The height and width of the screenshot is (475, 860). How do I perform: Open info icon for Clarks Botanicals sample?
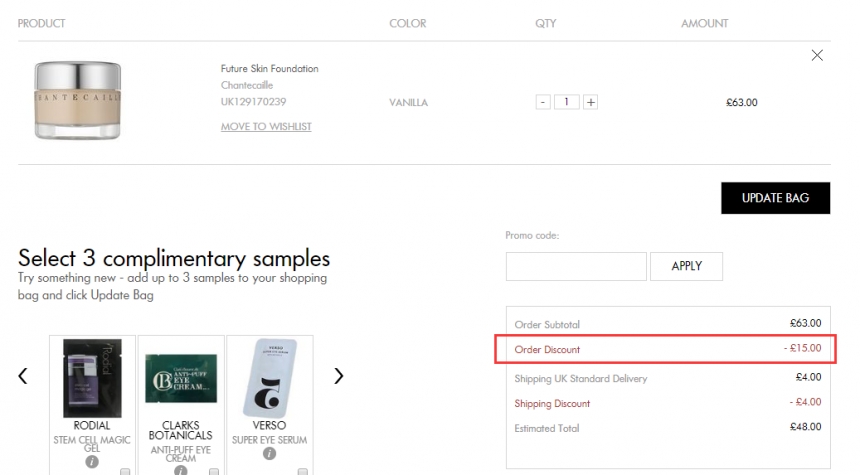coord(180,468)
